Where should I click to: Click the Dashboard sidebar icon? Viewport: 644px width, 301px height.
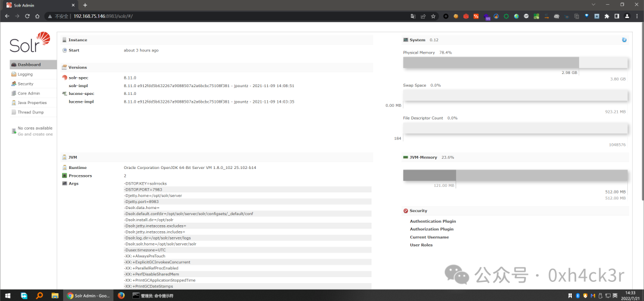(x=14, y=64)
